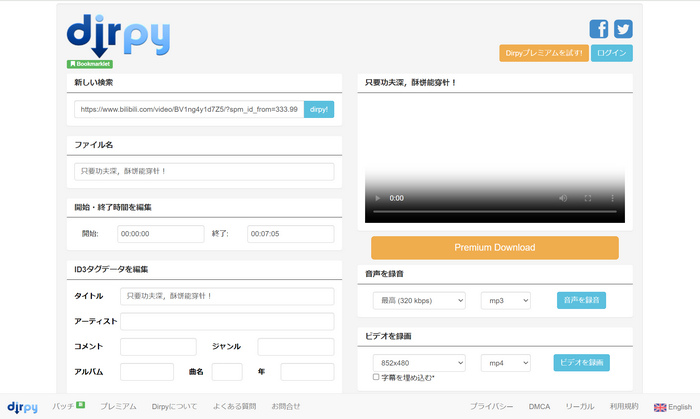Click the video title heading above player

click(x=410, y=83)
